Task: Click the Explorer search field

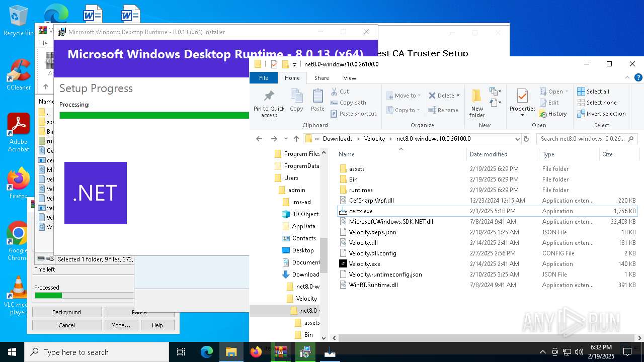Action: coord(587,139)
